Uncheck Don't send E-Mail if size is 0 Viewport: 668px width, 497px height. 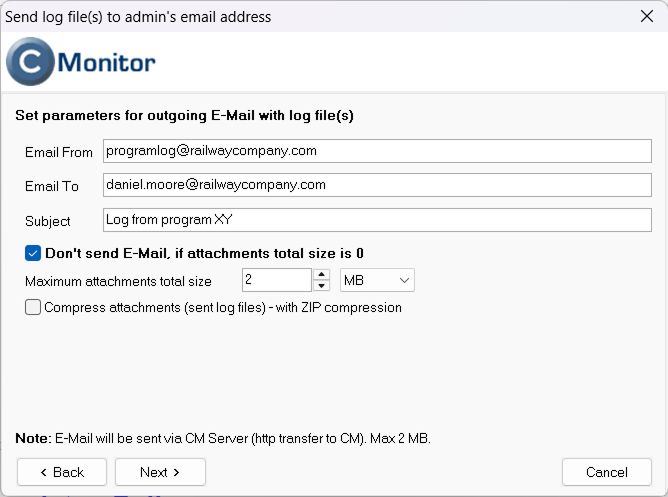(x=33, y=253)
